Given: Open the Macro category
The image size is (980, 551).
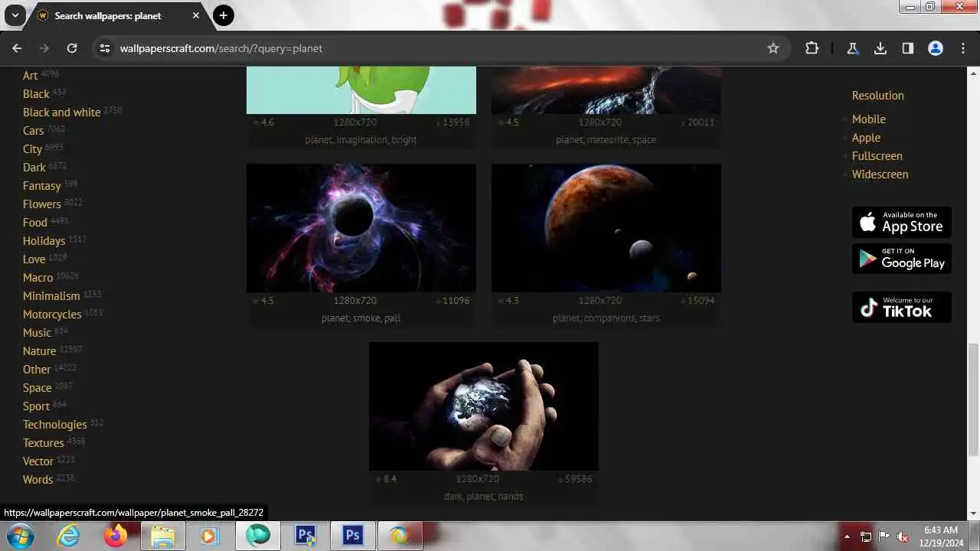Looking at the screenshot, I should 38,277.
